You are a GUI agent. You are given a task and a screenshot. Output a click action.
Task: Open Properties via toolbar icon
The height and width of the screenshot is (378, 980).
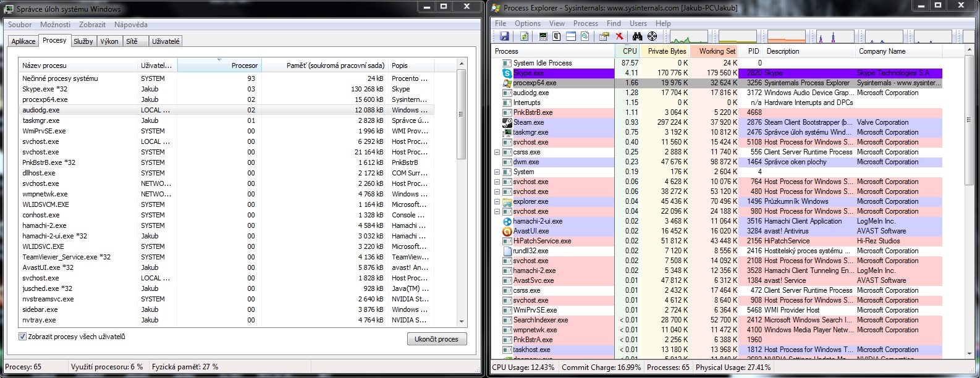click(x=604, y=36)
